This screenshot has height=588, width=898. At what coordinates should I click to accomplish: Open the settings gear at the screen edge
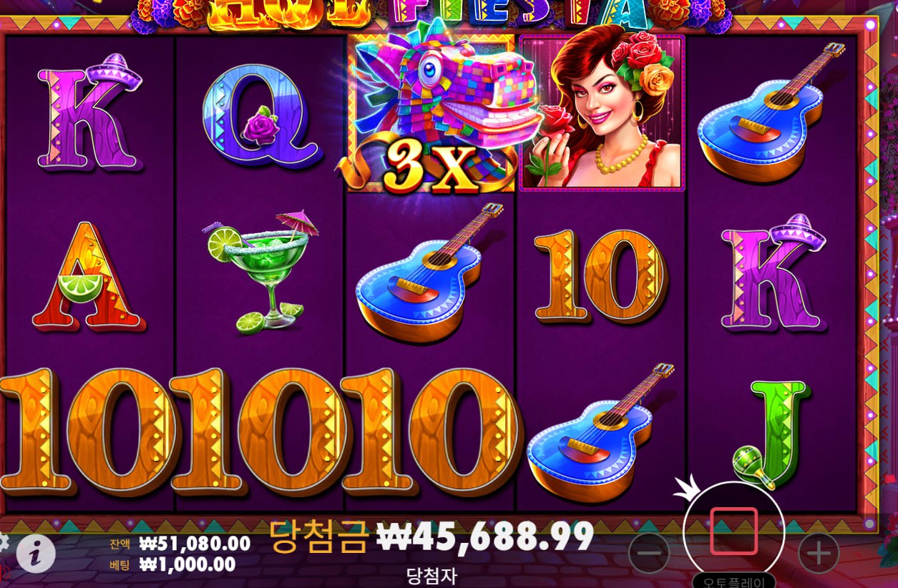(3, 542)
